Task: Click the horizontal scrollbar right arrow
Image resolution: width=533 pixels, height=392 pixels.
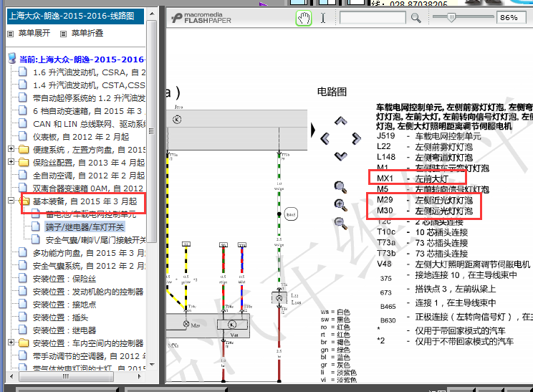Action: point(140,376)
